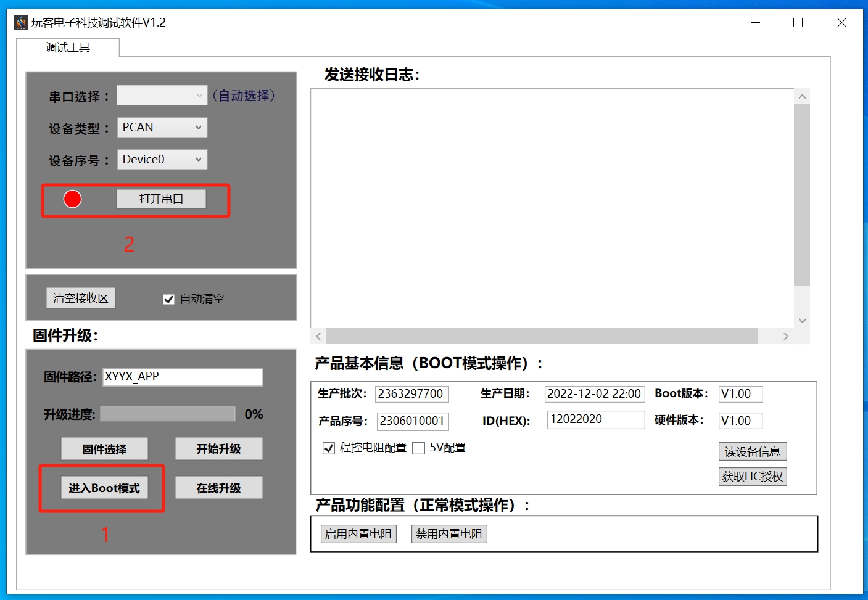Viewport: 868px width, 600px height.
Task: Click the 产品序号 field 2306010001
Action: coord(413,421)
